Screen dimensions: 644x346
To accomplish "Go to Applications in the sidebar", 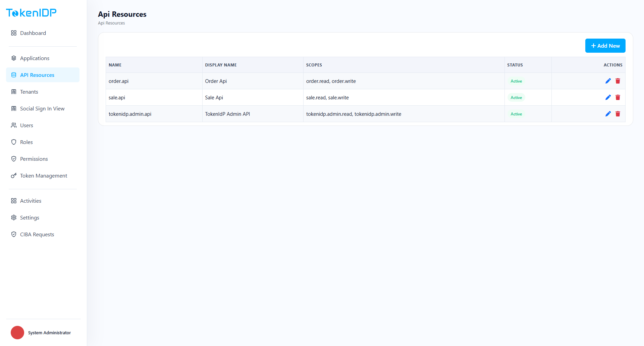I will (43, 58).
